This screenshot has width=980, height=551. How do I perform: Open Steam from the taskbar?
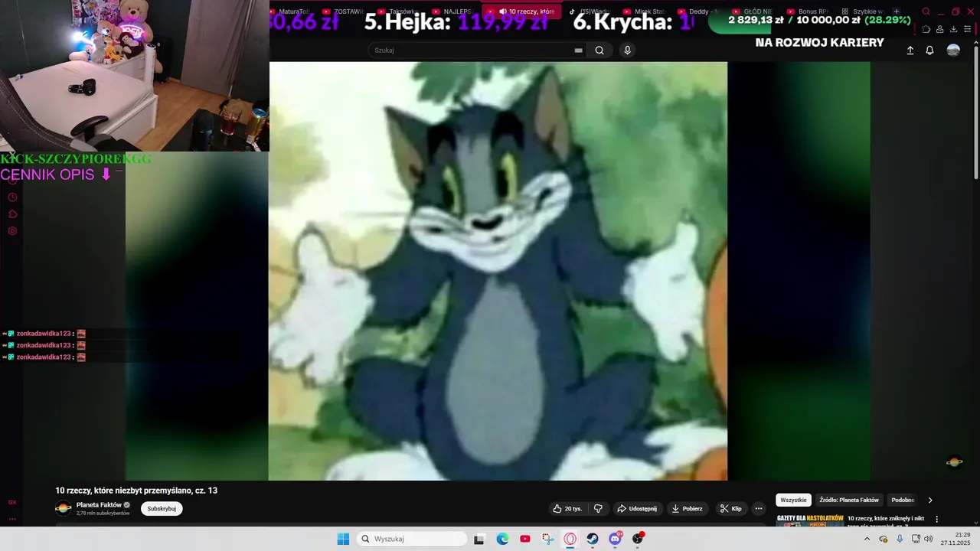click(593, 539)
